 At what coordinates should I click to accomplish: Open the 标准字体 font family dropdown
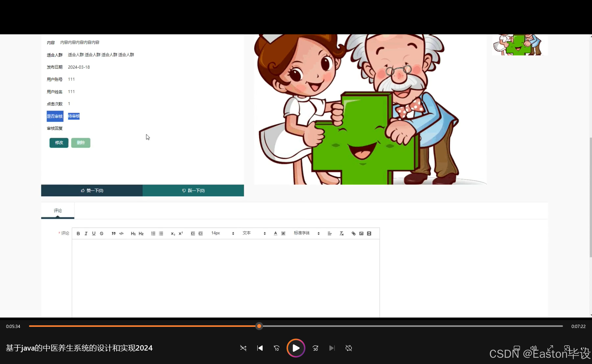coord(306,233)
